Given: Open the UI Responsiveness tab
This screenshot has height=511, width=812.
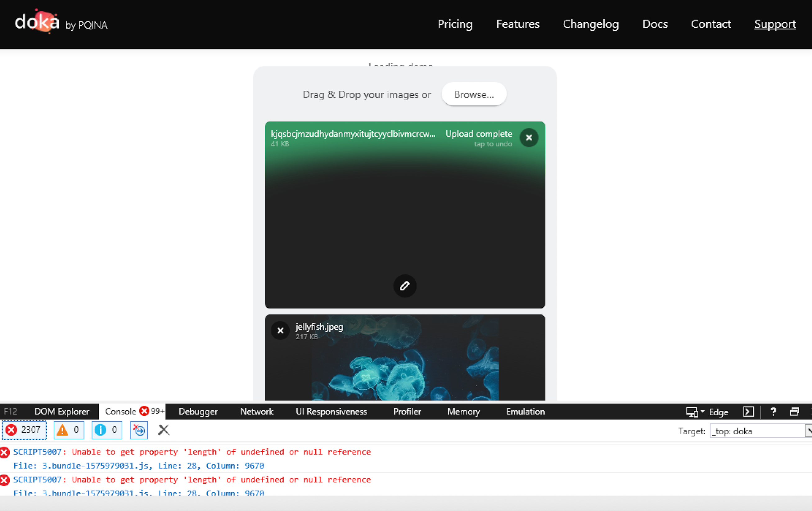Looking at the screenshot, I should 331,411.
